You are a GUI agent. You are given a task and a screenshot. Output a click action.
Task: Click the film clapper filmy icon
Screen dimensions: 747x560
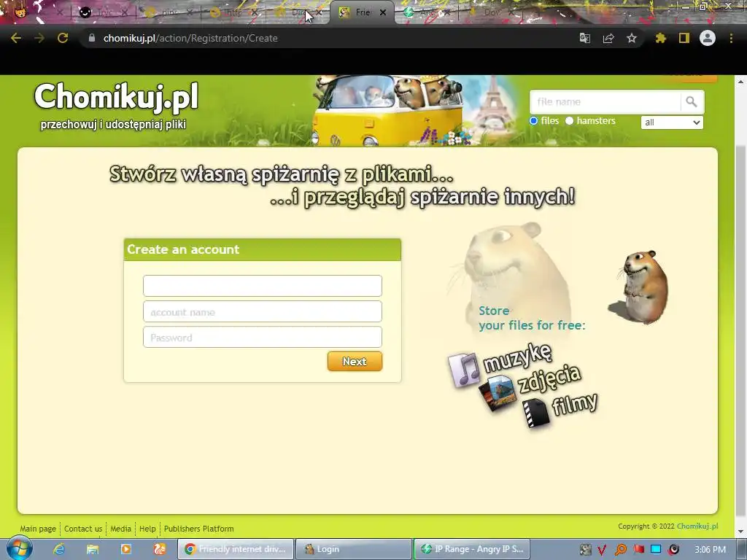click(x=535, y=413)
